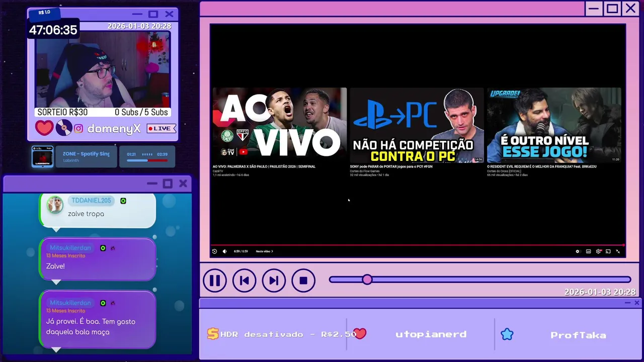Open the 'É outro nível esse jogo' thumbnail
The image size is (644, 362).
pyautogui.click(x=554, y=125)
